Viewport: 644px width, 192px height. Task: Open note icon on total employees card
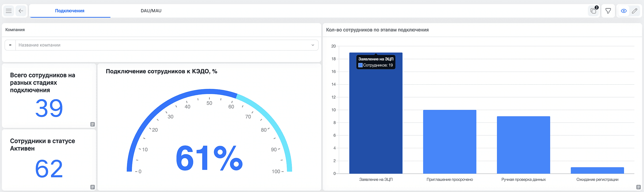[93, 124]
